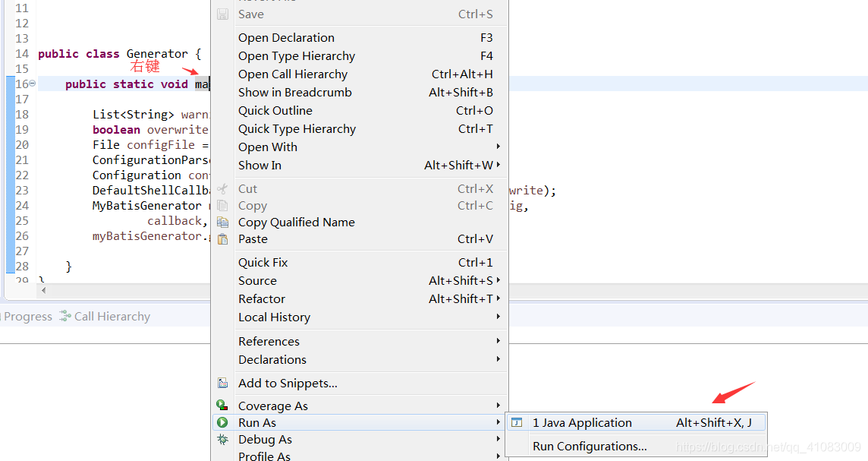Click 'MyBatisGenerator' on line 24
The height and width of the screenshot is (461, 868).
click(146, 206)
